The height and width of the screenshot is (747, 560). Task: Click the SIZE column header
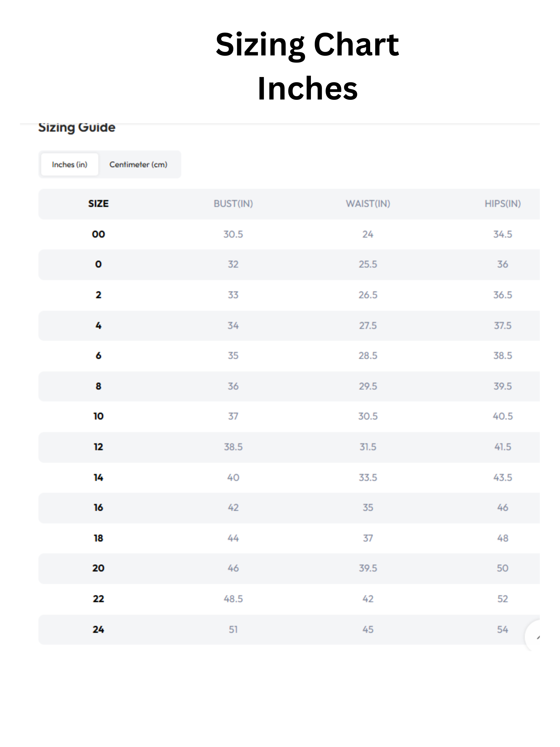tap(98, 204)
